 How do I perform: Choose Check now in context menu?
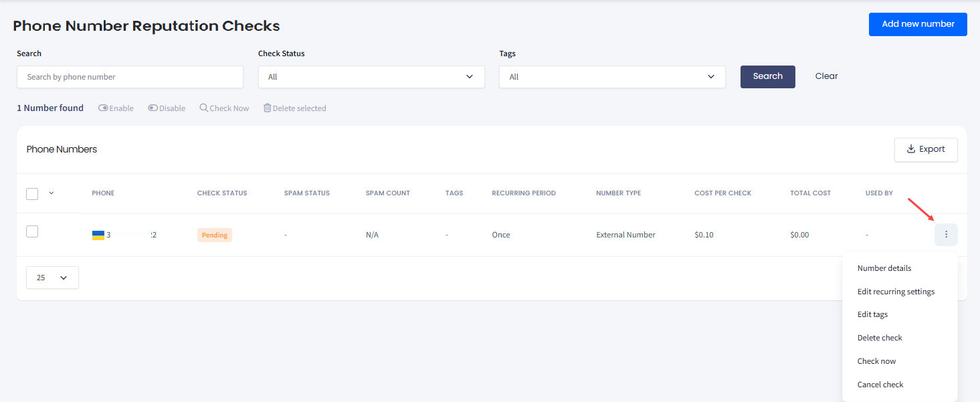point(876,361)
